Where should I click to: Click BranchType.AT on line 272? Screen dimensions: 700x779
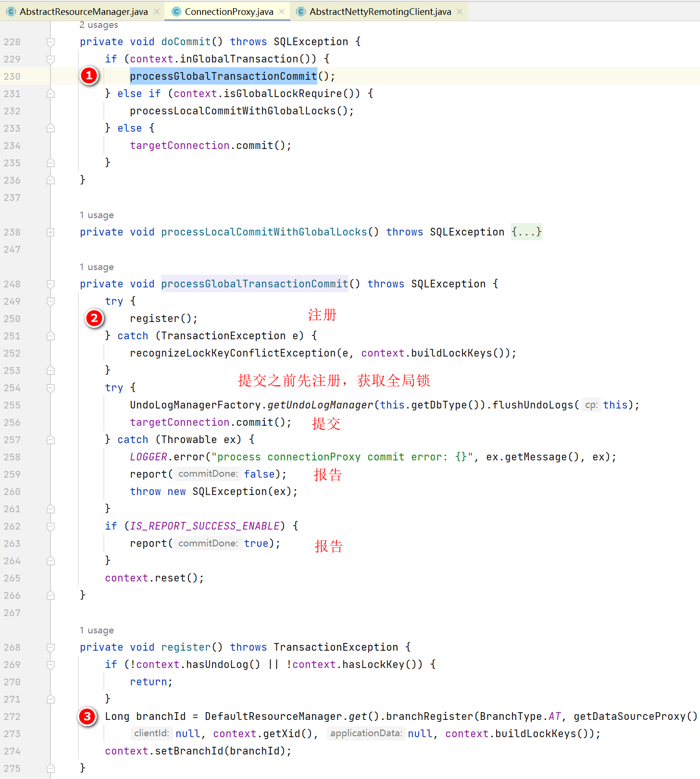pyautogui.click(x=520, y=717)
